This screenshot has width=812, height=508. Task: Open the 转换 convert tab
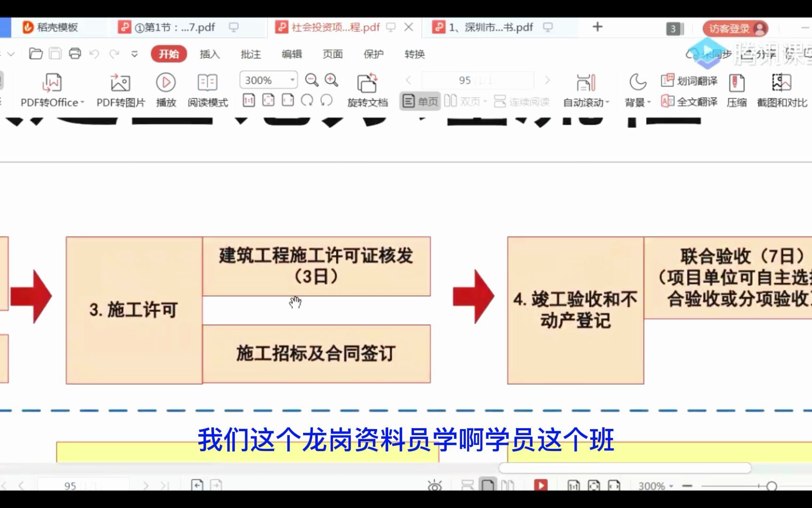click(414, 54)
